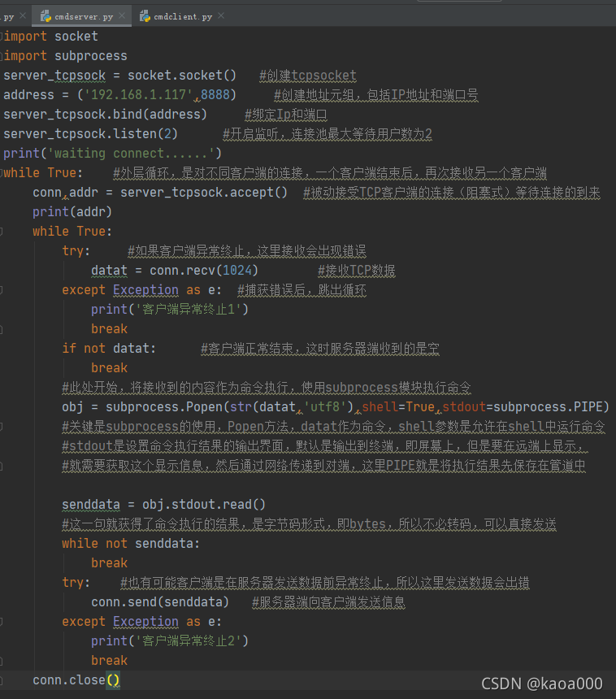Click 'conn.recv(1024)' call
The width and height of the screenshot is (616, 699).
pyautogui.click(x=204, y=271)
